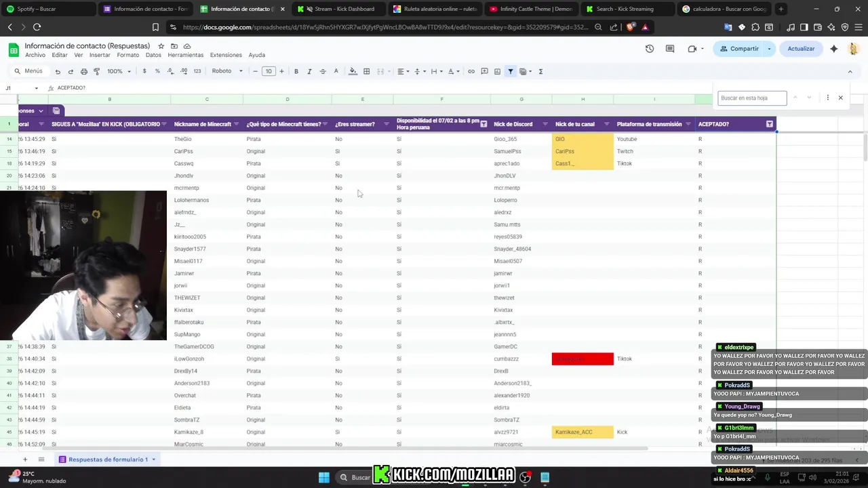Click the Compartir share button
The width and height of the screenshot is (868, 488).
738,49
